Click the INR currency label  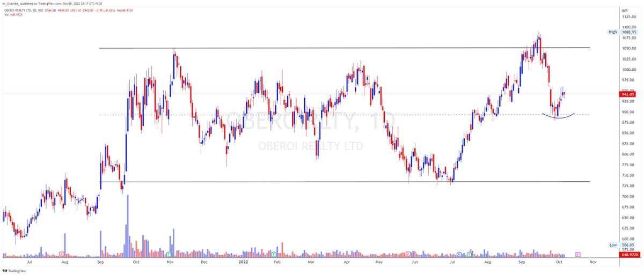pos(624,10)
